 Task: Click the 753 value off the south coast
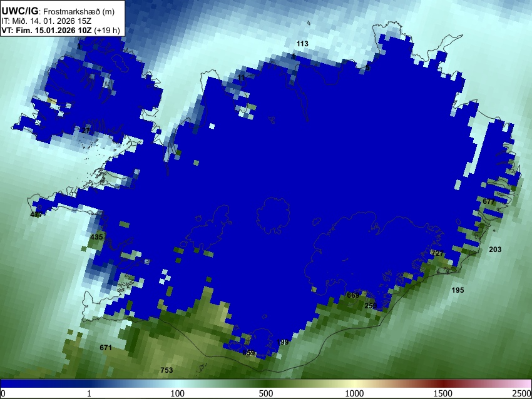166,370
